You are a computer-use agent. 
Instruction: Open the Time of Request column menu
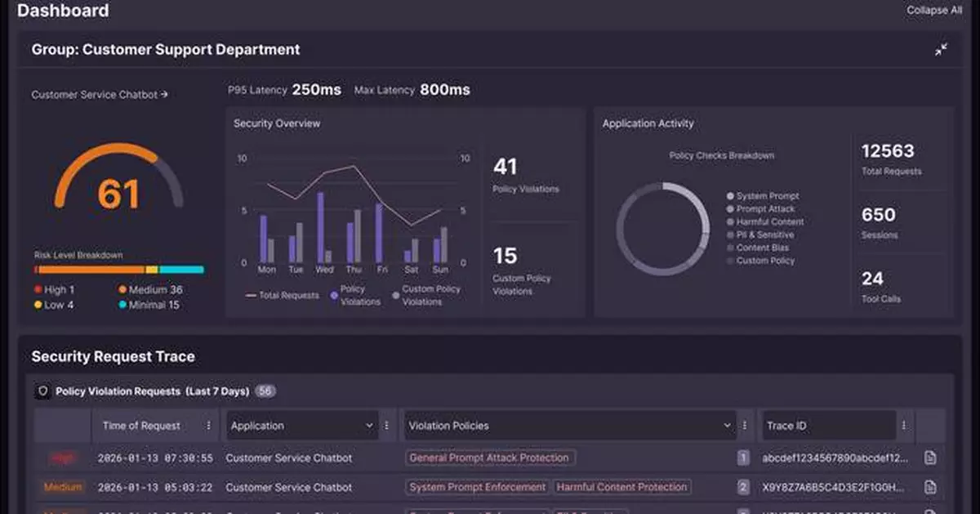[x=208, y=425]
